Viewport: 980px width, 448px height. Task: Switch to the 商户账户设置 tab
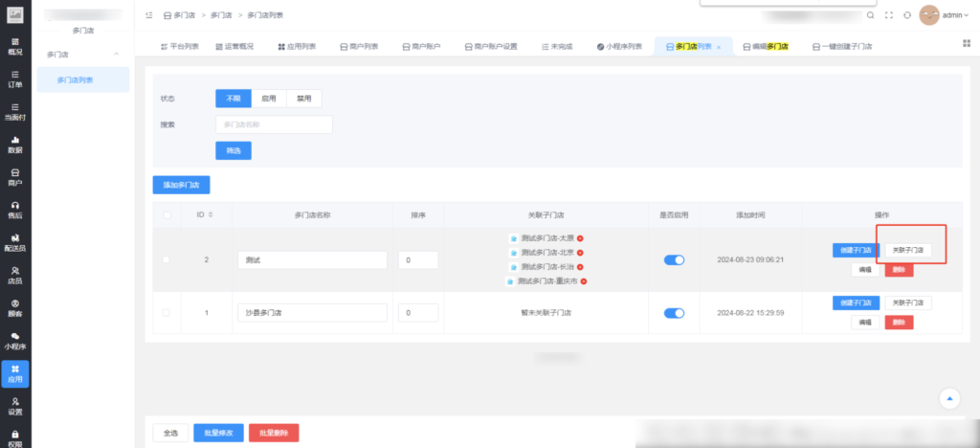tap(491, 47)
